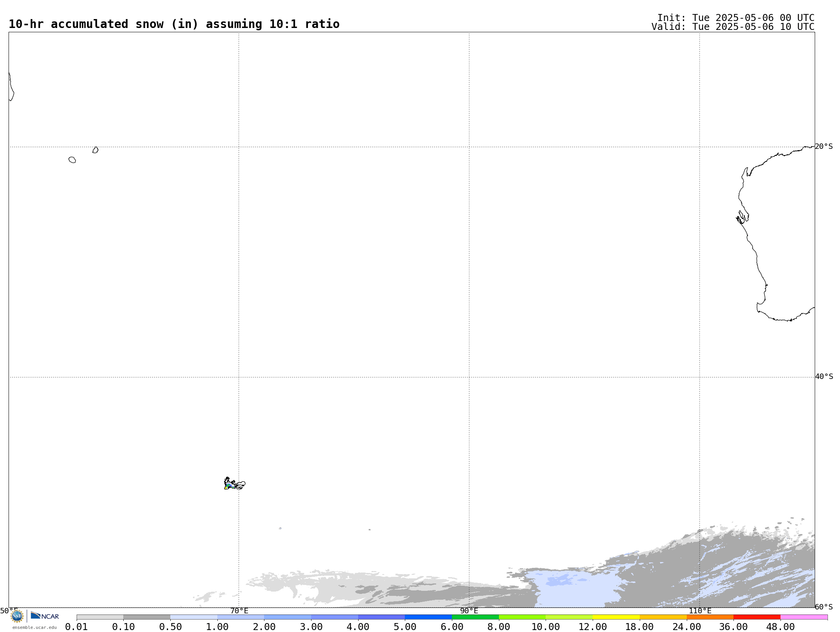Screen dimensions: 840x632
Task: Click the colorbar value label 5.00
Action: click(x=405, y=627)
